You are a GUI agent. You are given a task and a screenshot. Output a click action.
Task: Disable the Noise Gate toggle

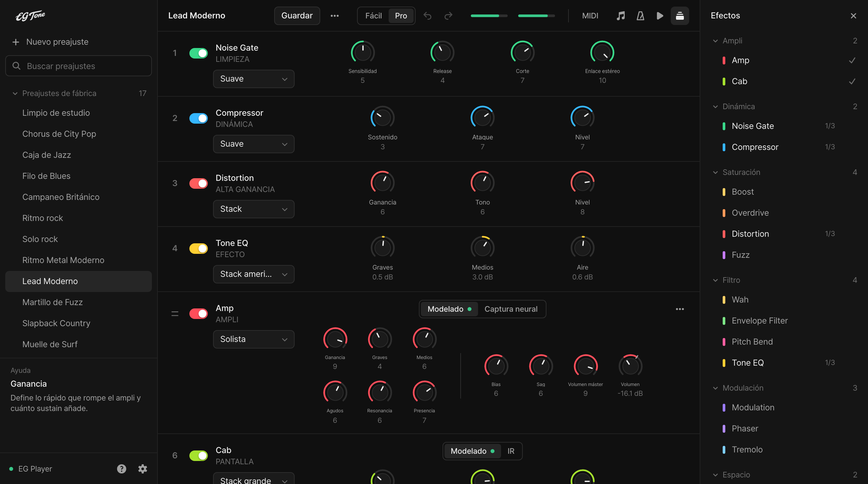coord(199,53)
